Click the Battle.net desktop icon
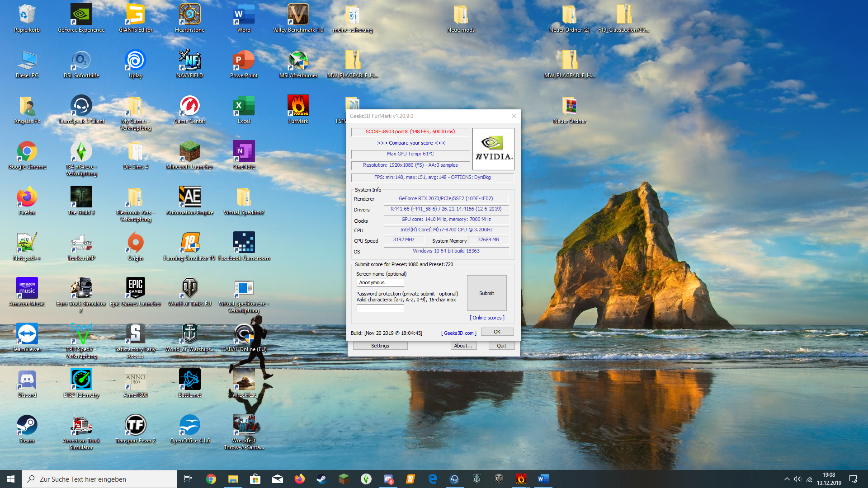Viewport: 868px width, 488px height. [x=190, y=384]
